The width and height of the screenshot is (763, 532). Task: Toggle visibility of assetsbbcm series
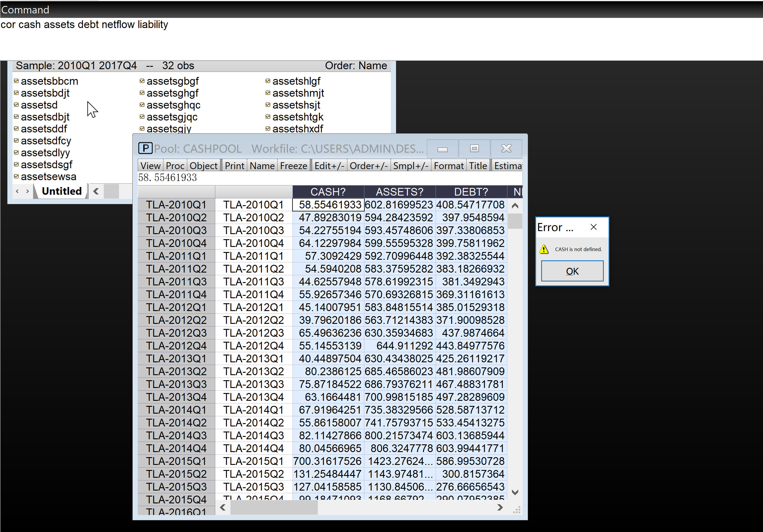point(16,81)
